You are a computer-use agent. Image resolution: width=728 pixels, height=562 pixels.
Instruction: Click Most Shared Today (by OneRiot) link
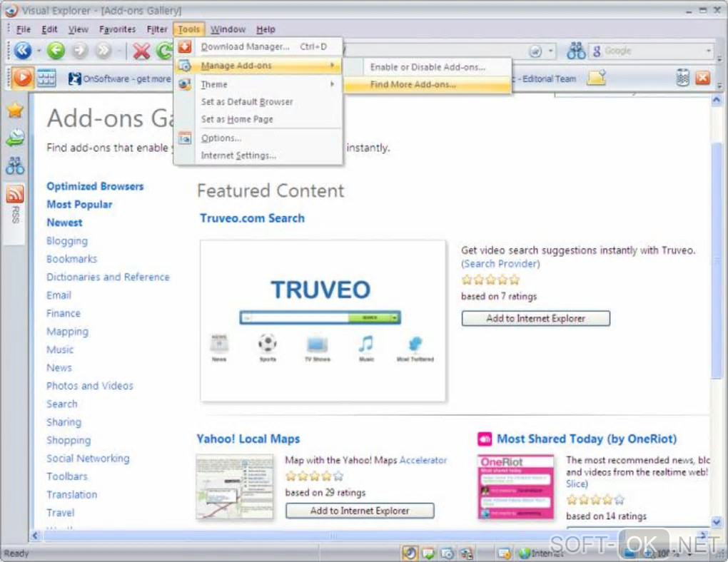click(587, 439)
